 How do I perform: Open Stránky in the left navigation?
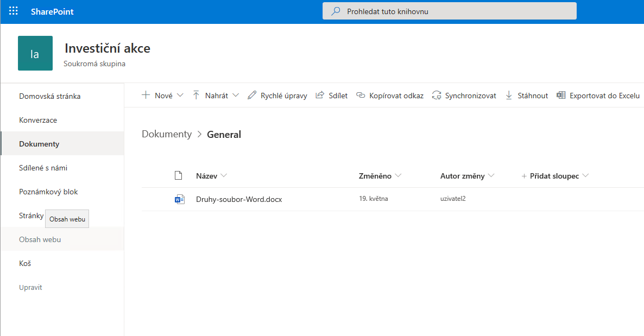click(x=31, y=215)
